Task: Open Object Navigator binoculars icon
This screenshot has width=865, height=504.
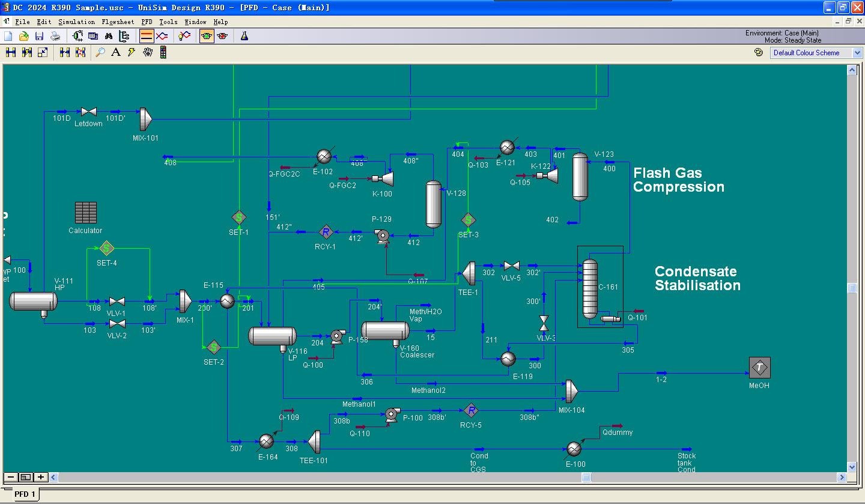Action: (x=109, y=36)
